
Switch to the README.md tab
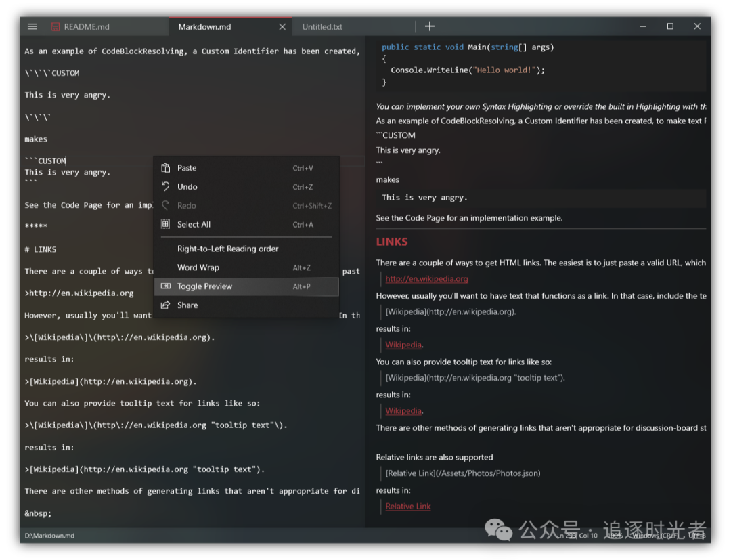tap(87, 27)
